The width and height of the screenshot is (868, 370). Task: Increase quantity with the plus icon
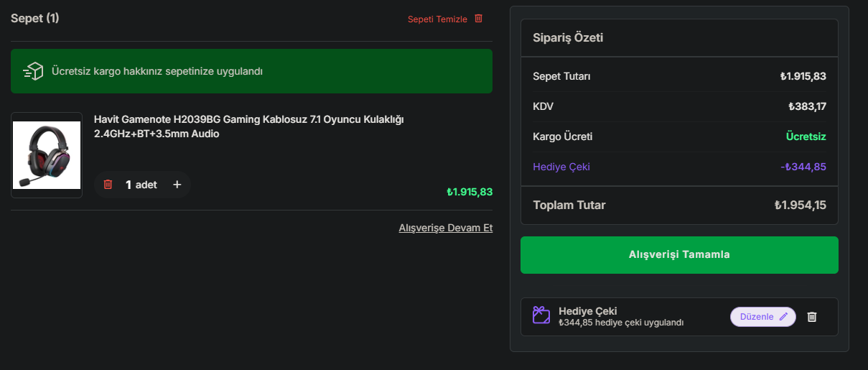177,185
